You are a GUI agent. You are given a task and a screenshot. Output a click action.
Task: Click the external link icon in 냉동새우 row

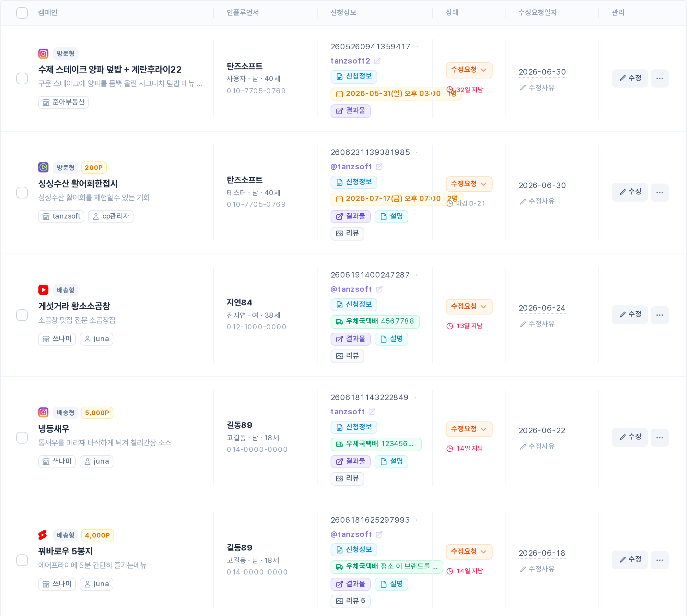click(372, 411)
